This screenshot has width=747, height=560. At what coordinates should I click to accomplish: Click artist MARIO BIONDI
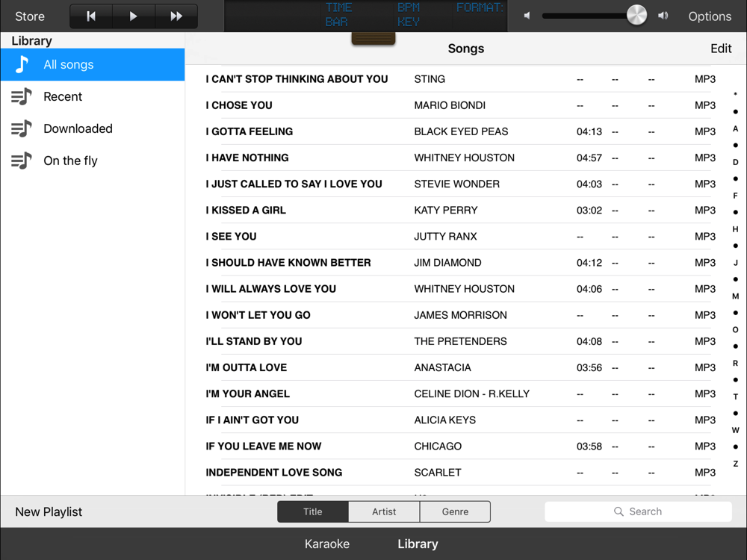point(450,105)
